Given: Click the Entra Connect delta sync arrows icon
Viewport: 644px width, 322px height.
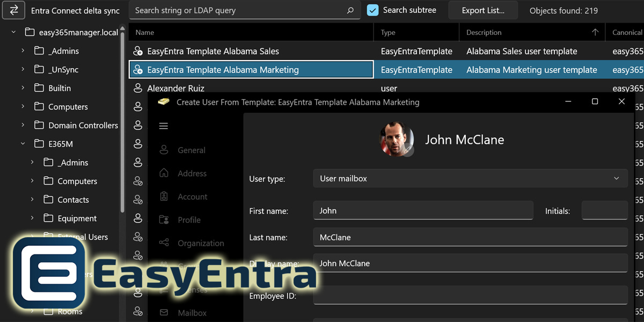Looking at the screenshot, I should pos(14,10).
